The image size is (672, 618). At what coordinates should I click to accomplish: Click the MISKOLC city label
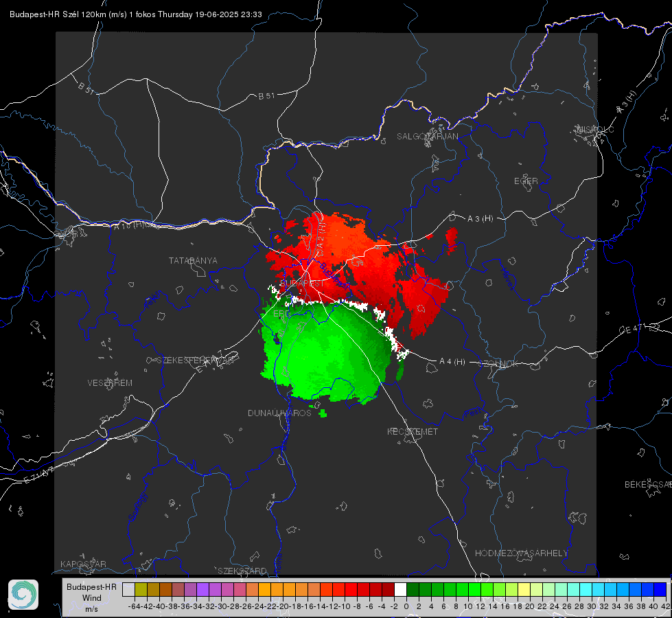pos(595,130)
